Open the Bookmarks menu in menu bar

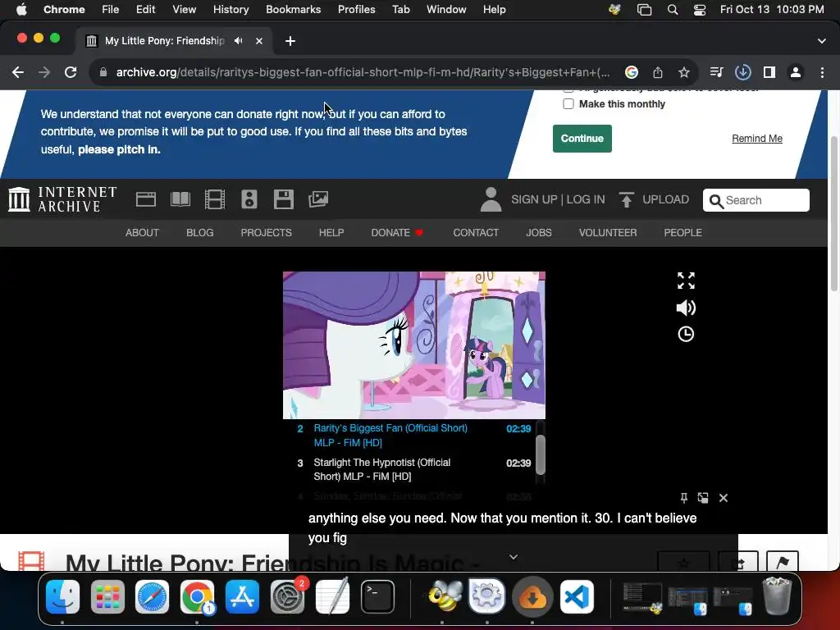[x=293, y=9]
